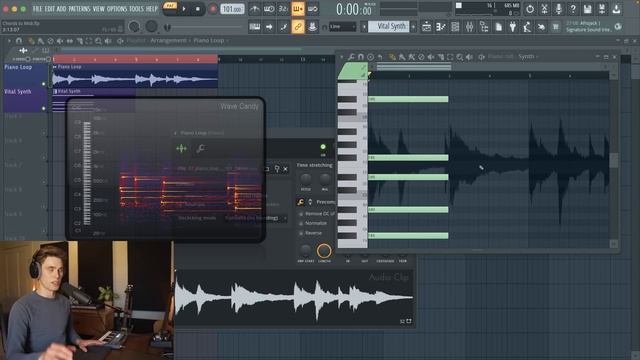Open the TOOLS menu

click(136, 9)
